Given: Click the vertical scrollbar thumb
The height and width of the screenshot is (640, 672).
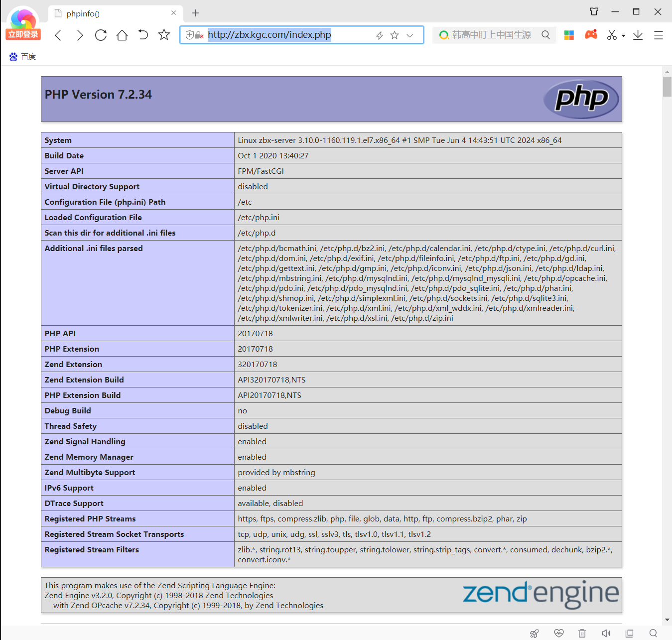Looking at the screenshot, I should coord(667,87).
